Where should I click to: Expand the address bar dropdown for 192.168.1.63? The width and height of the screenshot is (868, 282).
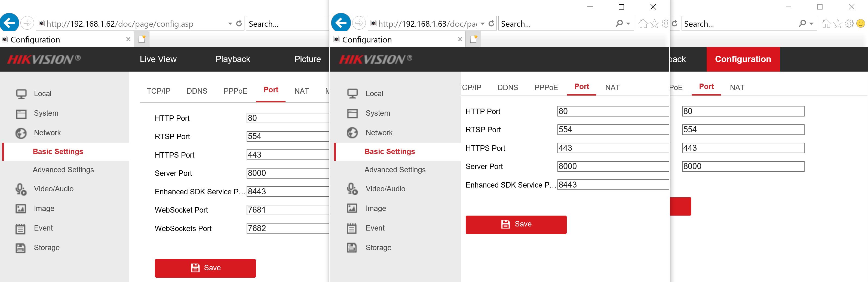coord(483,24)
